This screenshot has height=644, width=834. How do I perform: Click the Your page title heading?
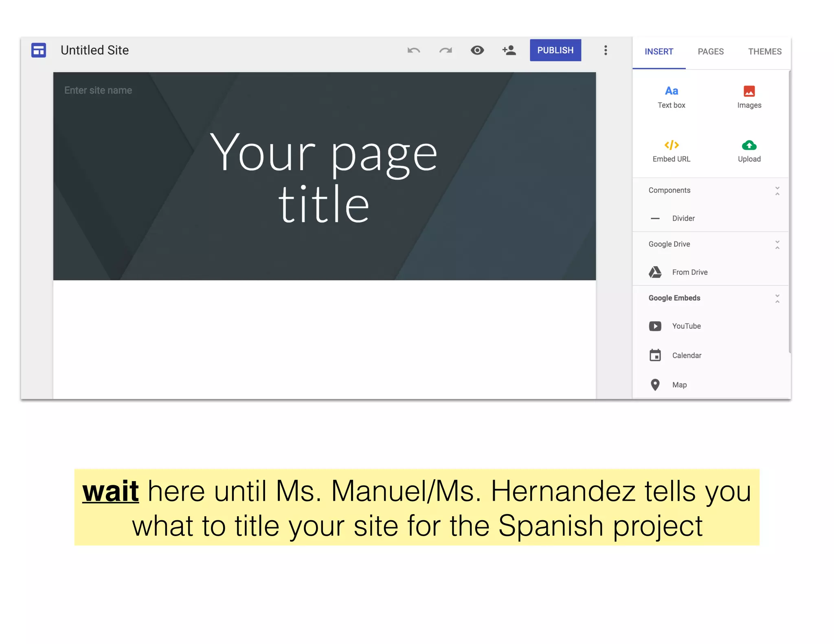[x=324, y=177]
